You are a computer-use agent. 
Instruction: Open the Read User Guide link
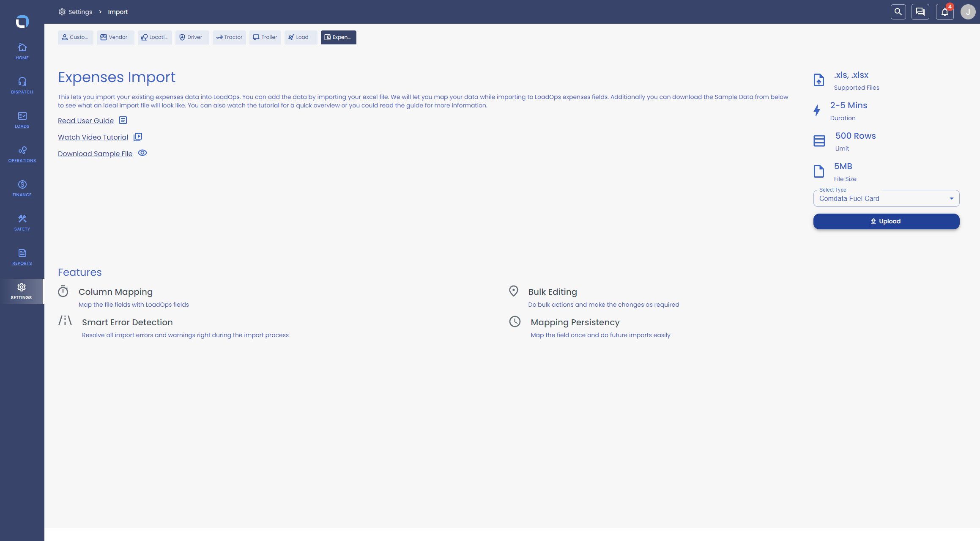(86, 121)
